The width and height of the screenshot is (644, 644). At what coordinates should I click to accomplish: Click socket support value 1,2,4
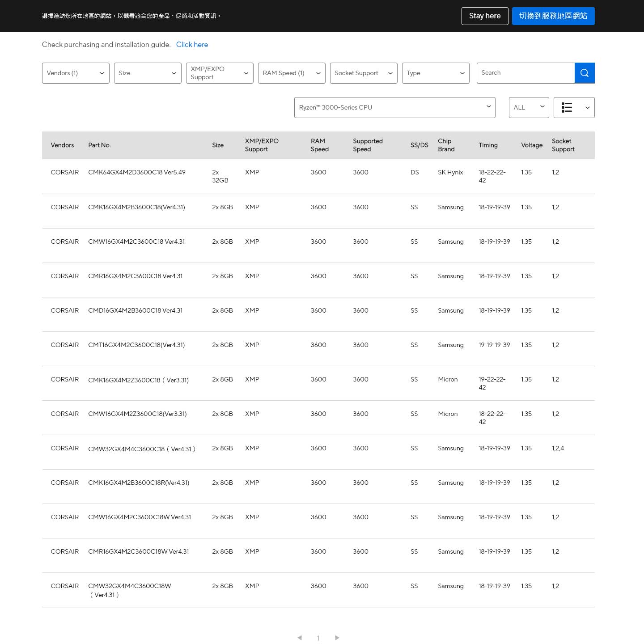click(558, 448)
